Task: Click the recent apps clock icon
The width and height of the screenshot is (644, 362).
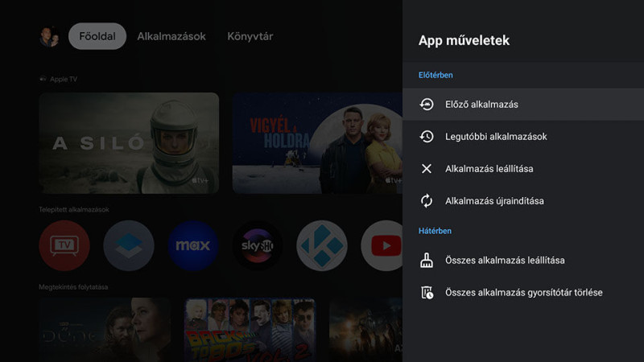Action: pyautogui.click(x=427, y=136)
